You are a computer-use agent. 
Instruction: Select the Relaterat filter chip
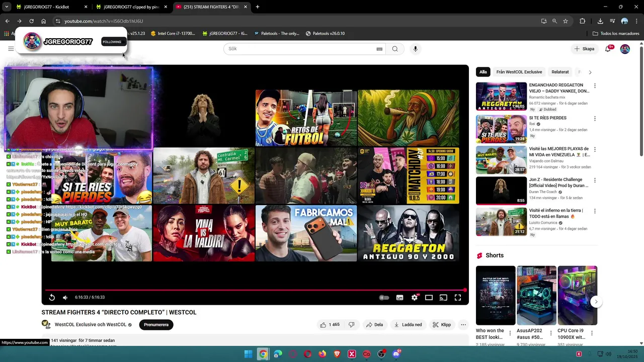560,72
